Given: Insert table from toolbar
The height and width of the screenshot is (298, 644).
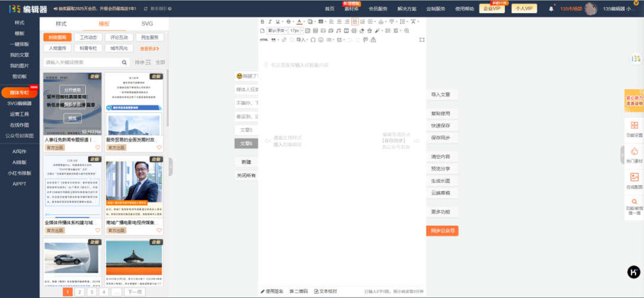Looking at the screenshot, I should (315, 30).
